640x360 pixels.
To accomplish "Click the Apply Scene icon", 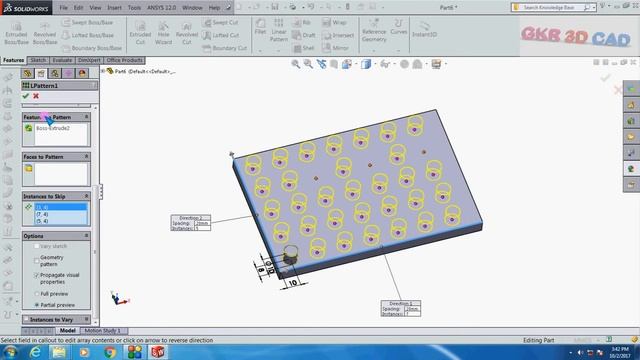I will 417,64.
